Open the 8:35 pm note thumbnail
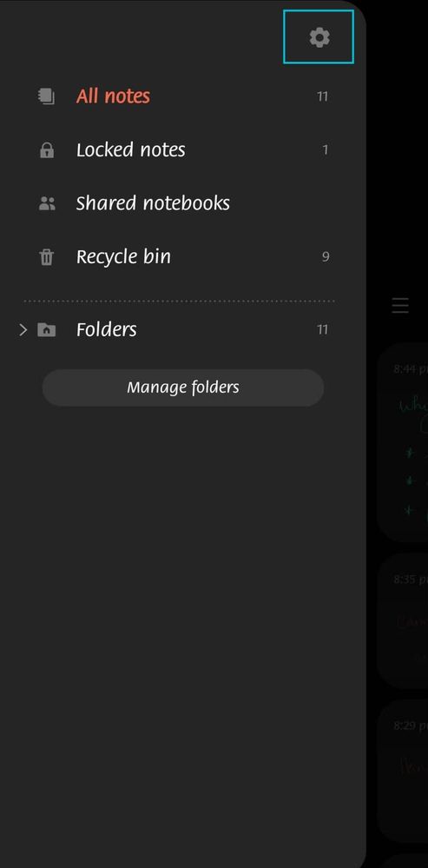428x868 pixels. point(403,620)
